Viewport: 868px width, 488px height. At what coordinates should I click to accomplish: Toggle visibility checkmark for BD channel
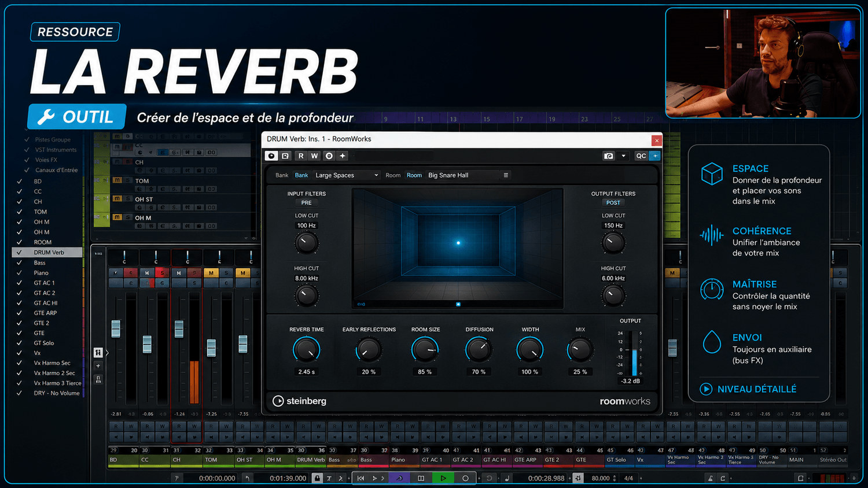[19, 182]
